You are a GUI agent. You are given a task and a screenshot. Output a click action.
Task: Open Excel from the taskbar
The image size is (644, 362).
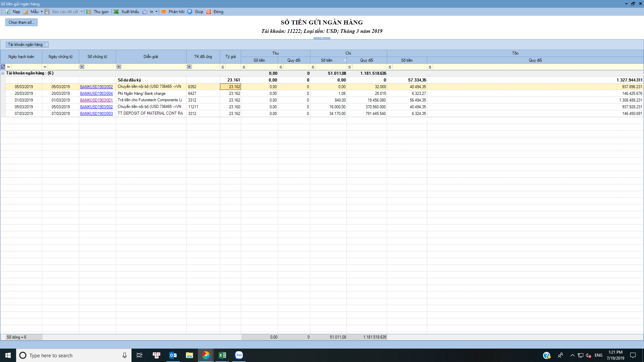[222, 355]
